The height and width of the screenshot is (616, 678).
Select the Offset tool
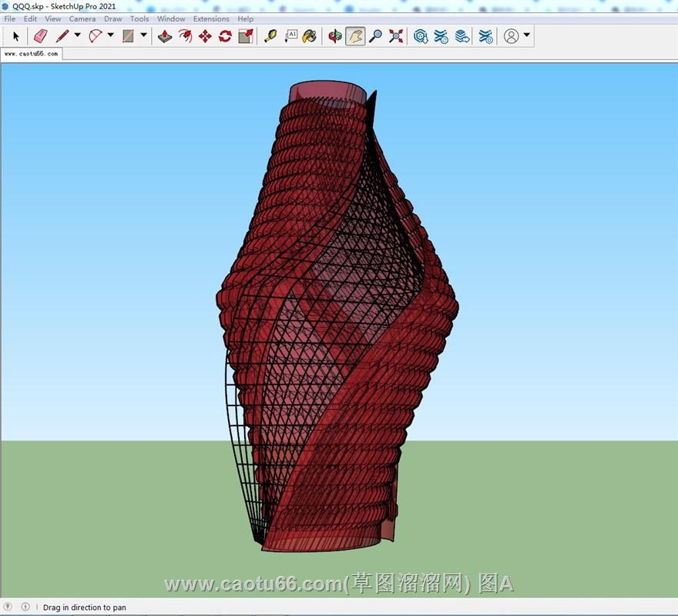(x=185, y=36)
